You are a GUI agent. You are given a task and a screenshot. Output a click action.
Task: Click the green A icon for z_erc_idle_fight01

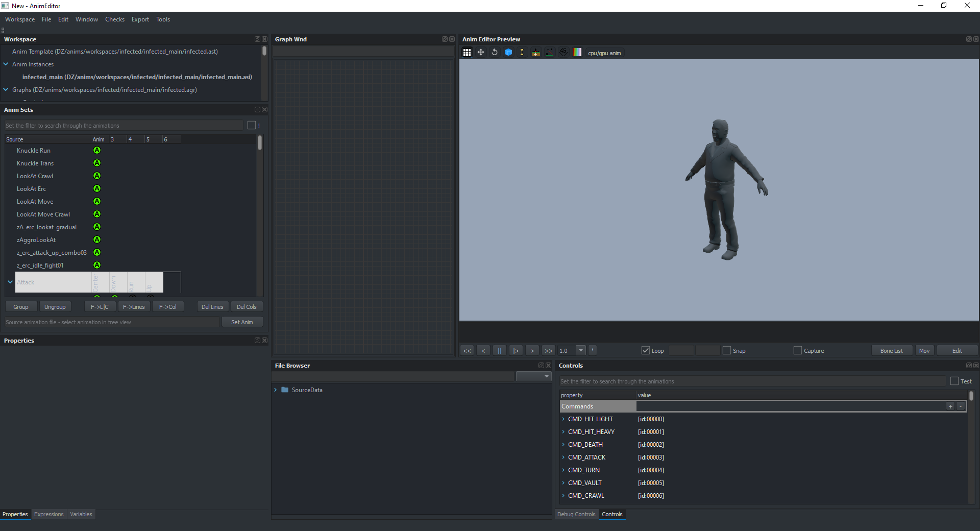click(97, 265)
